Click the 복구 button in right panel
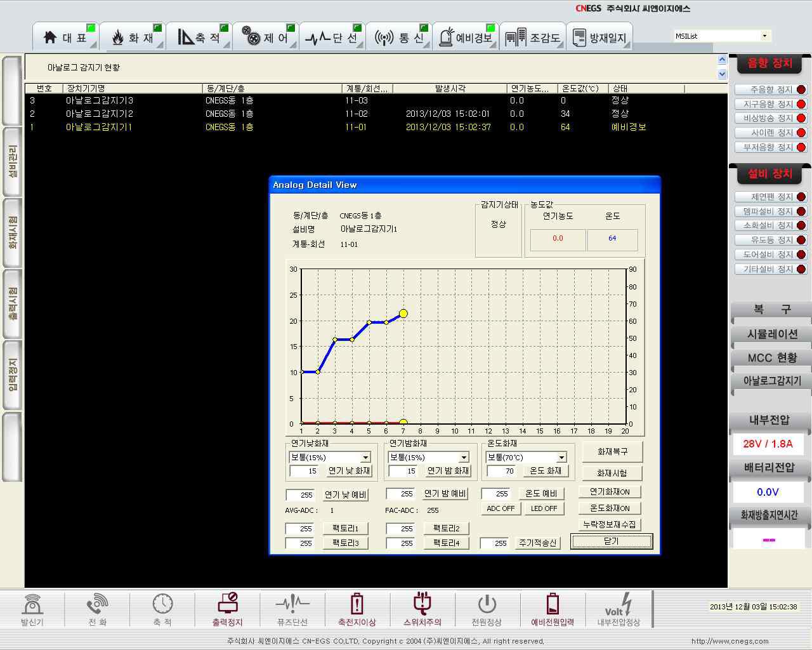812x650 pixels. [771, 310]
